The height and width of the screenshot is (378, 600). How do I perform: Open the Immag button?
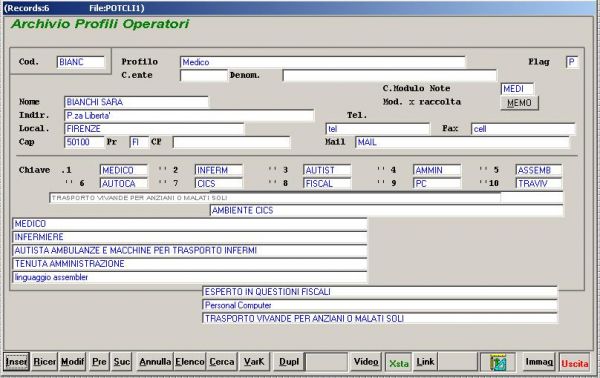(x=539, y=362)
